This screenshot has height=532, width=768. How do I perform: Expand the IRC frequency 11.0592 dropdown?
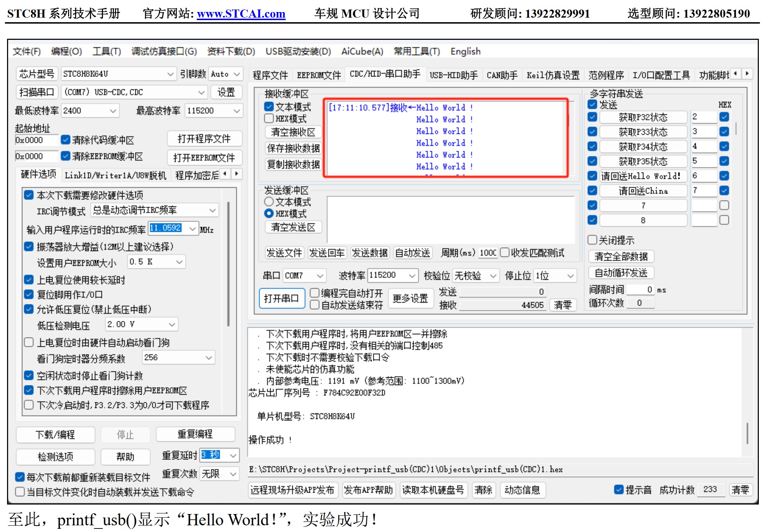click(x=193, y=229)
